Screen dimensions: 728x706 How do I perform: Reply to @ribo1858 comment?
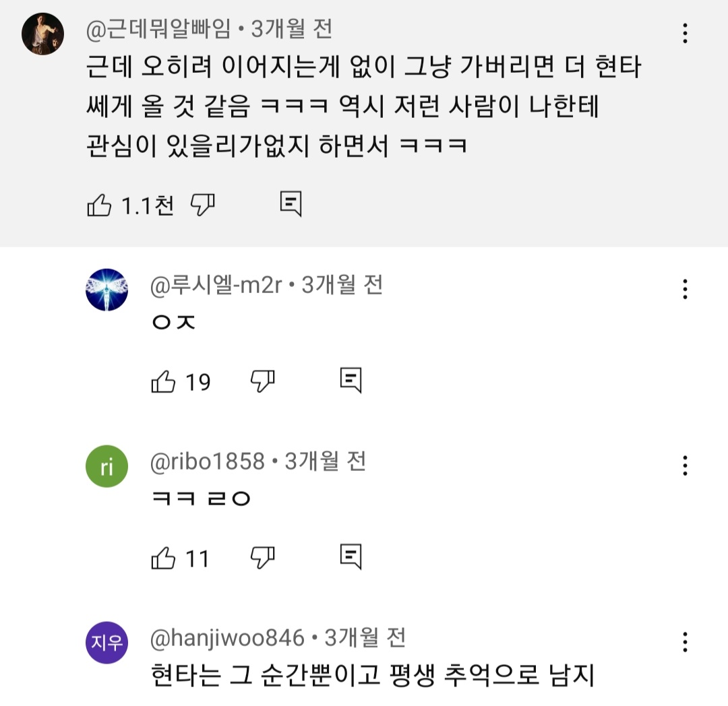click(x=351, y=557)
